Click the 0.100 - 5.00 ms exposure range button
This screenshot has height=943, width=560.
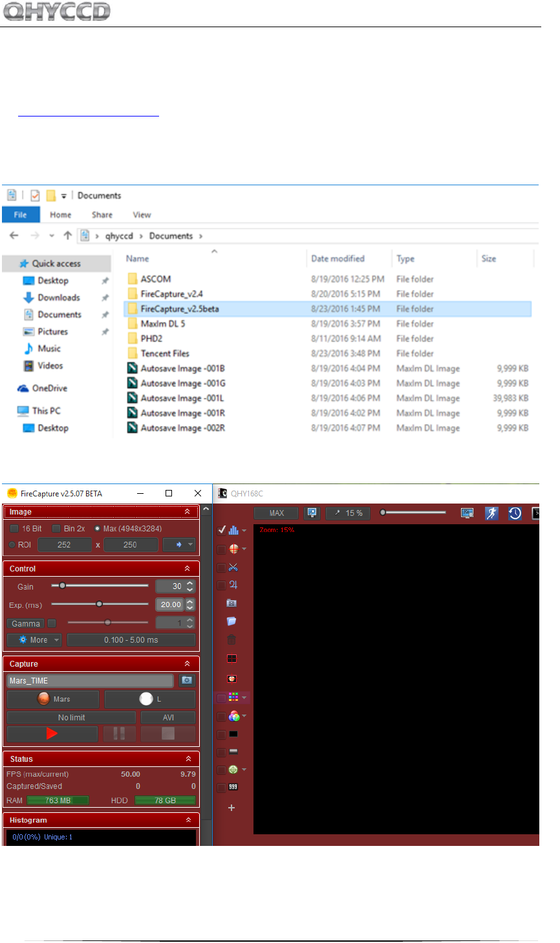[131, 640]
